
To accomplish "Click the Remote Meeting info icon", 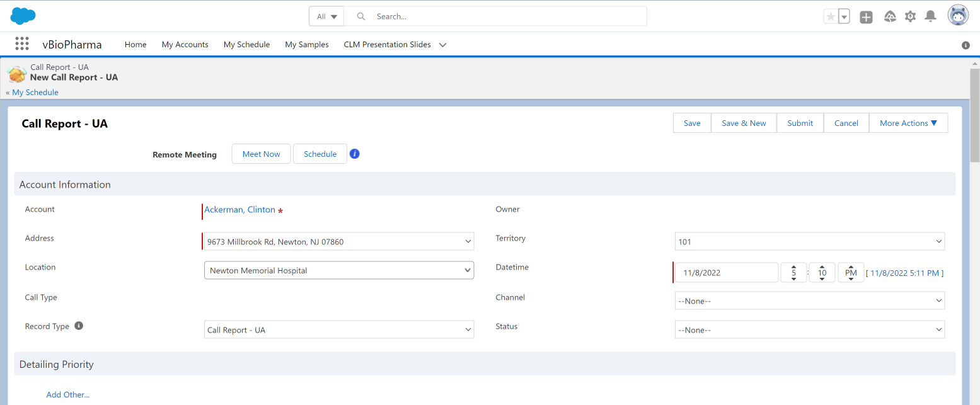I will [x=354, y=154].
